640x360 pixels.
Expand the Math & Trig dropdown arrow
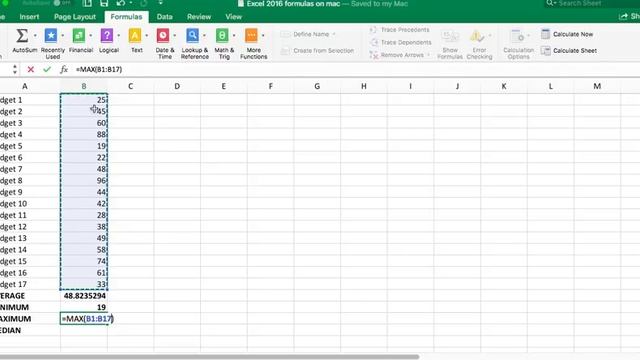click(x=234, y=36)
